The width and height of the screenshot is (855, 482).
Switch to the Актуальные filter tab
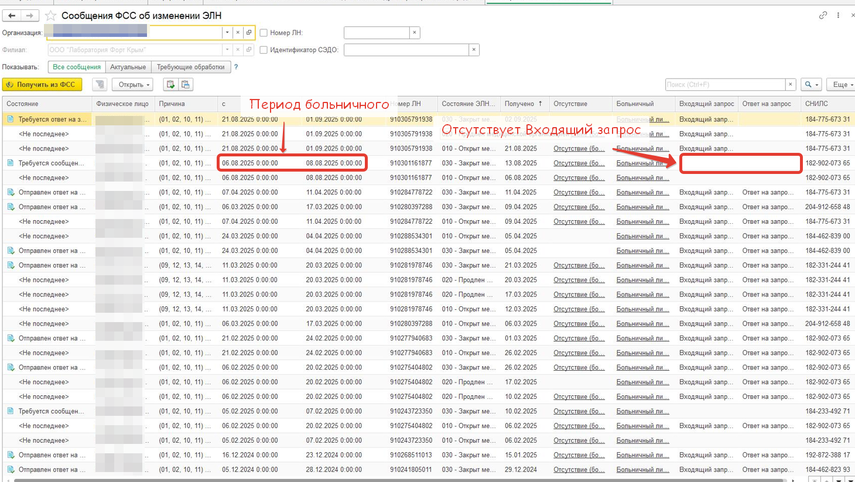click(128, 67)
